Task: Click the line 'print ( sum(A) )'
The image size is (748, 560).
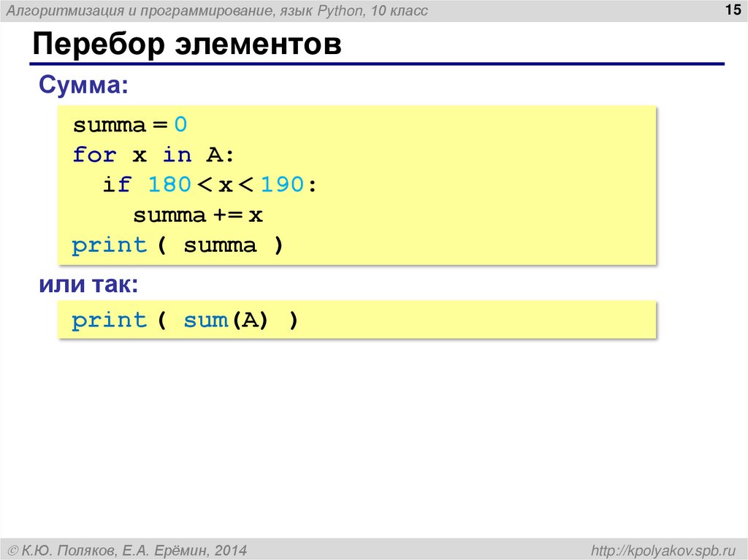Action: [x=185, y=320]
